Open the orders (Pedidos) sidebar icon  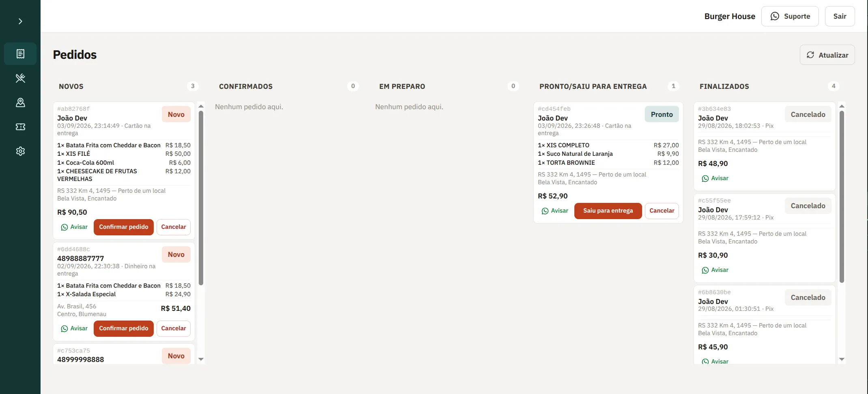(20, 54)
